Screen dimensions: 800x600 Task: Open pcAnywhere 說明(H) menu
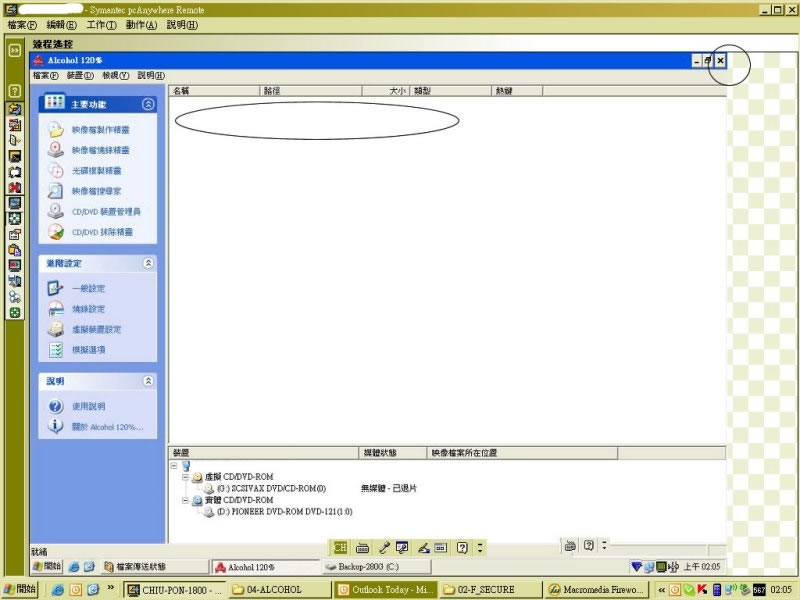point(182,24)
